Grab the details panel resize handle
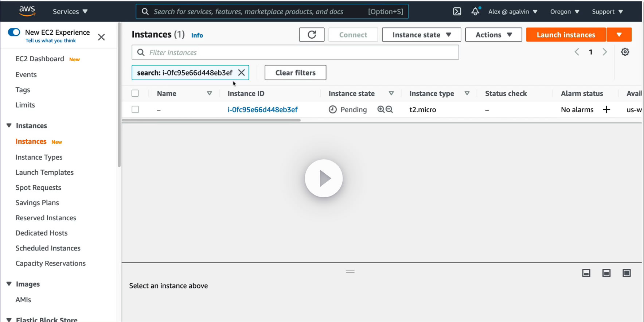The image size is (644, 322). click(350, 272)
